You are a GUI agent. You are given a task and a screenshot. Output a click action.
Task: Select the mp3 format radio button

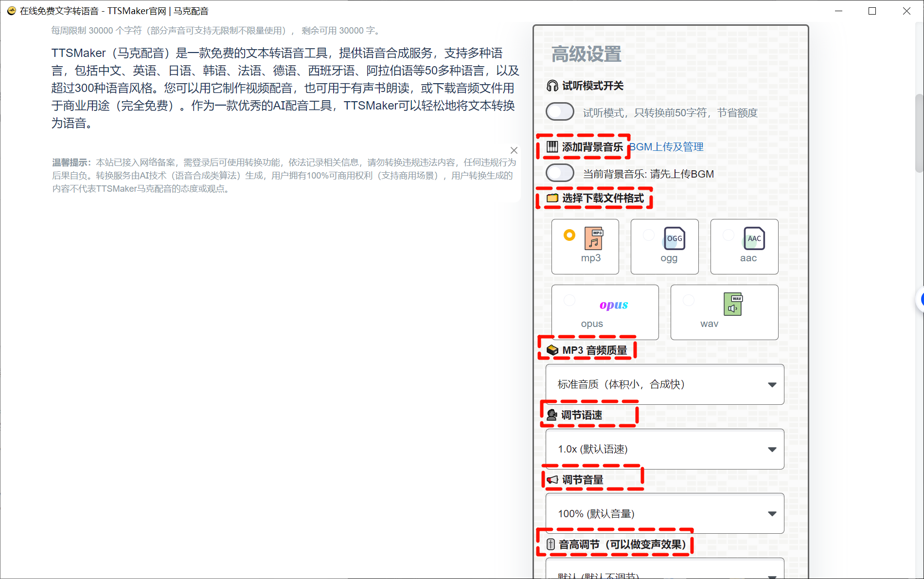coord(569,235)
